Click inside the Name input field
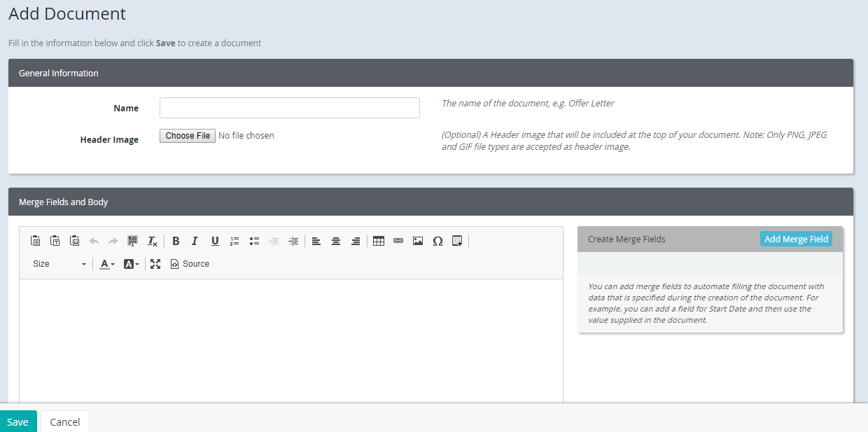This screenshot has height=432, width=868. tap(289, 107)
